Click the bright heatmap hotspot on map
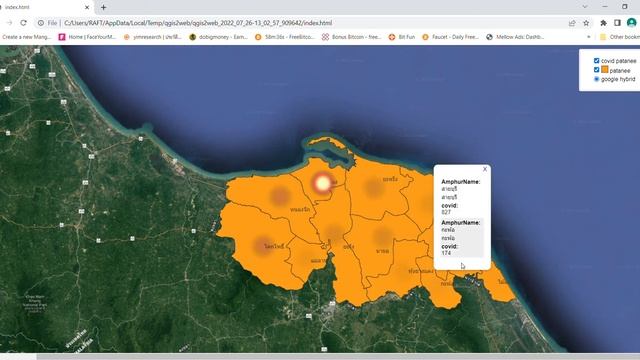Screen dimensions: 640x360 tap(323, 183)
